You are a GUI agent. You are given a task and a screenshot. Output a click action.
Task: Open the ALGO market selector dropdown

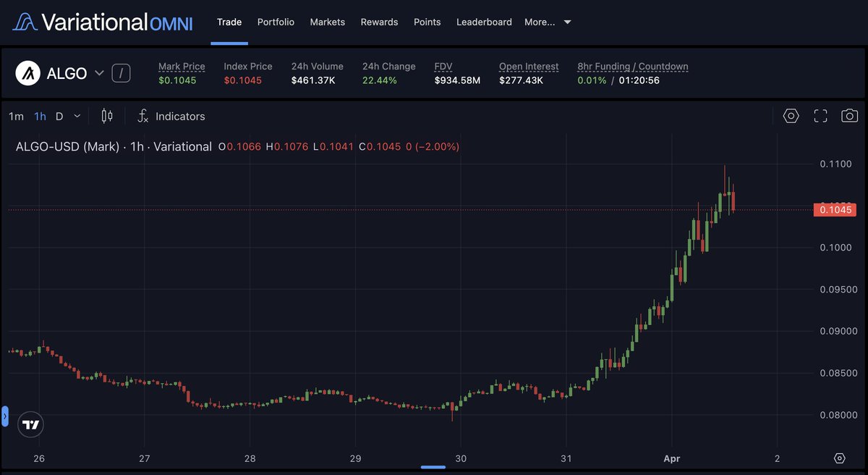click(100, 73)
